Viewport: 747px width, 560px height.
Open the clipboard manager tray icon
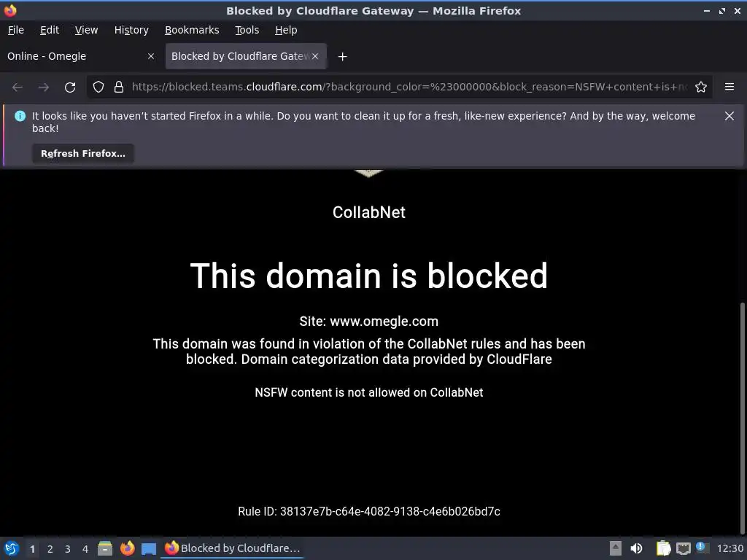663,548
